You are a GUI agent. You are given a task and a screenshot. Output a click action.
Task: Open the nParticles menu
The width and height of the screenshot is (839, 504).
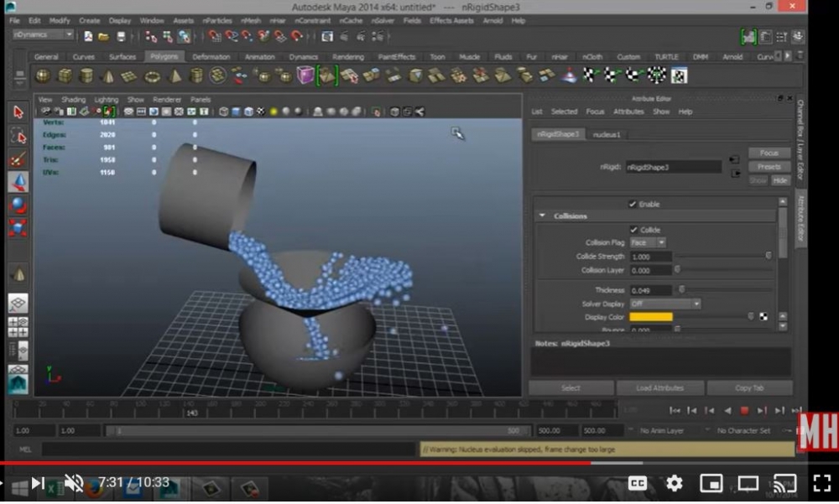point(216,21)
